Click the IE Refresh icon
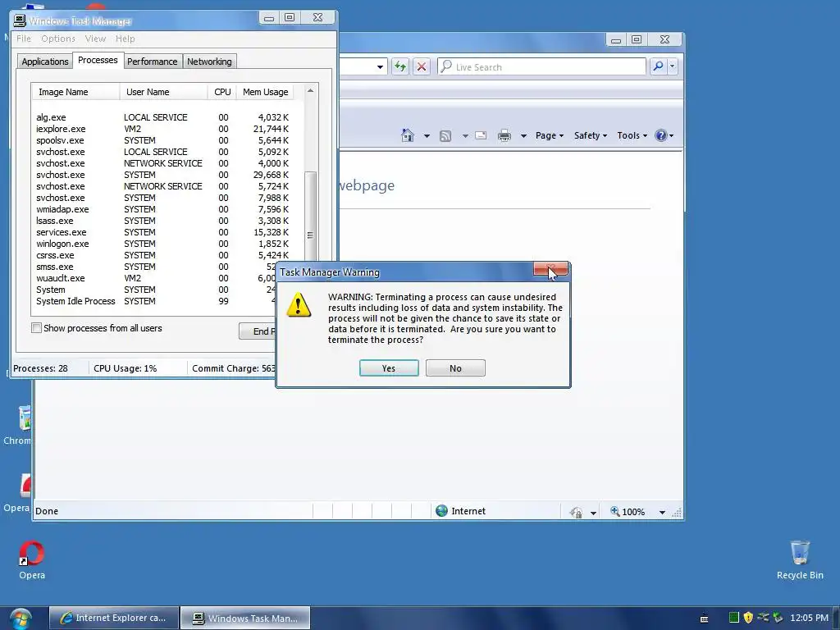 [399, 67]
